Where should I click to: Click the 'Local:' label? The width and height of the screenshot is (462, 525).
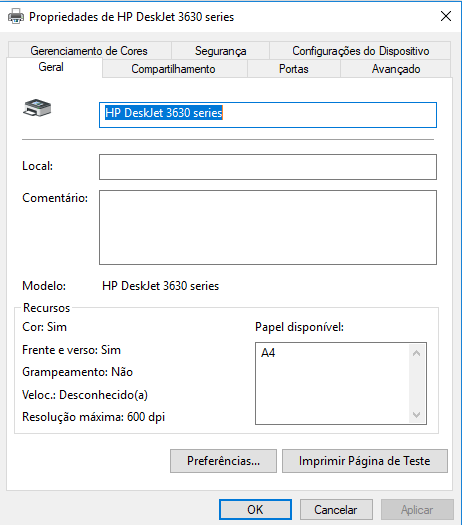37,166
